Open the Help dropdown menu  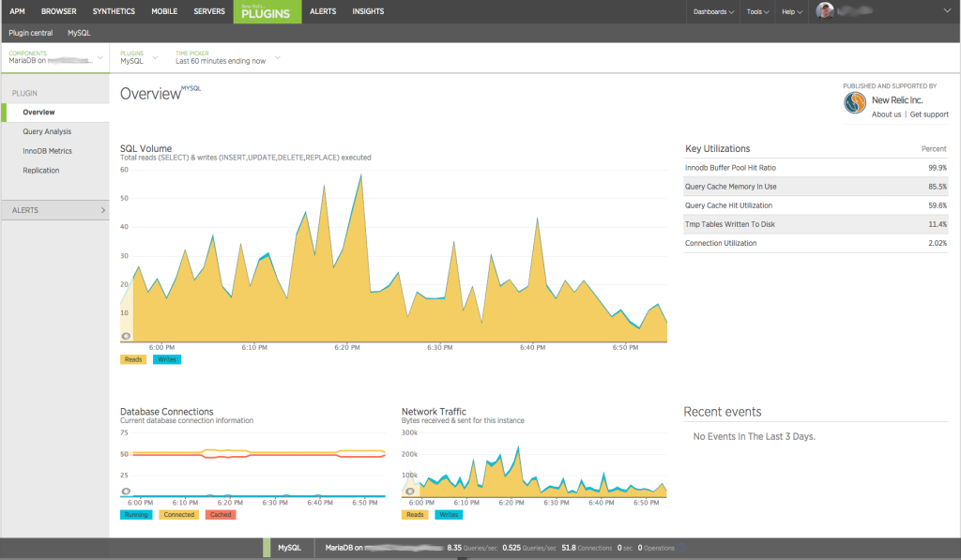[792, 11]
